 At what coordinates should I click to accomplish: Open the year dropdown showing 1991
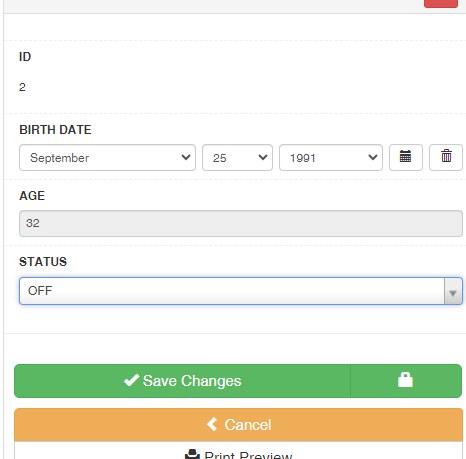tap(331, 158)
